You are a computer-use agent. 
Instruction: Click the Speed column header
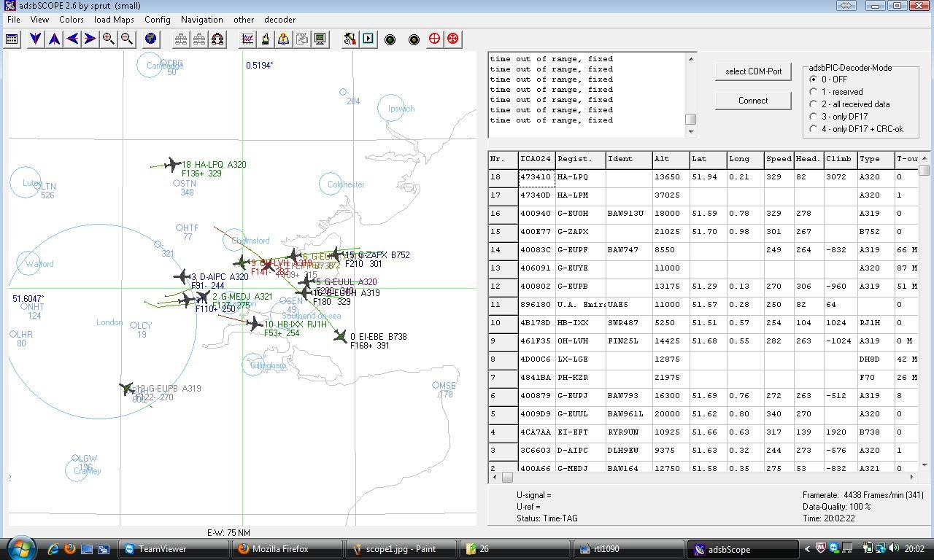point(779,159)
